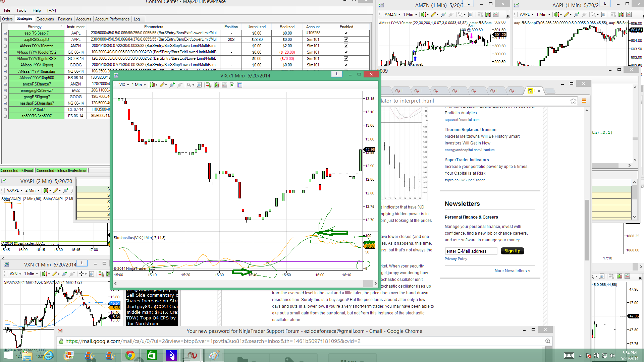
Task: Bookmark page with the star icon in Chrome
Action: click(573, 101)
